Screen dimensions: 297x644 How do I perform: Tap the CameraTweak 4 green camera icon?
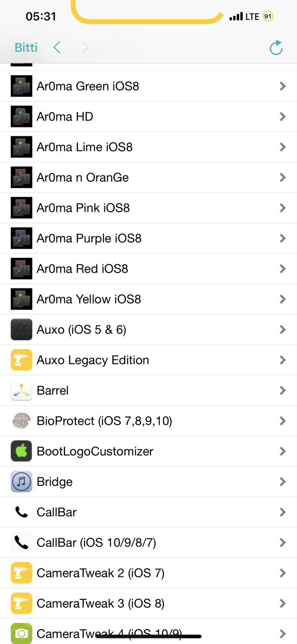pyautogui.click(x=21, y=633)
